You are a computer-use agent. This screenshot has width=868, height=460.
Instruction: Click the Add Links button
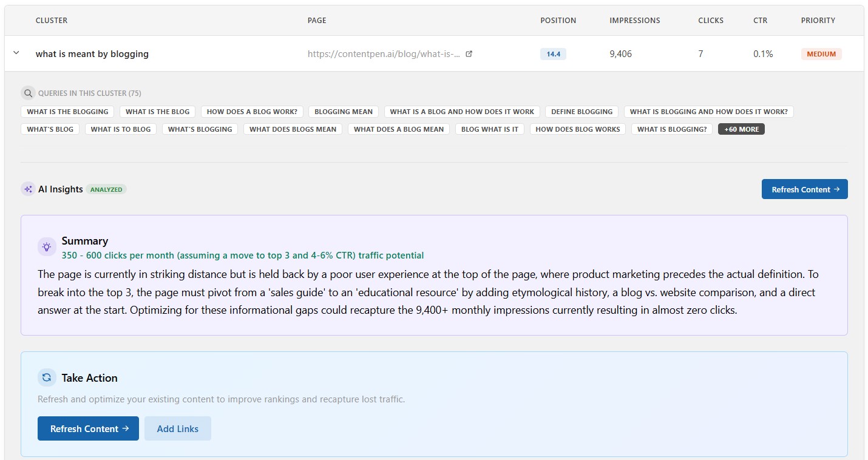tap(177, 428)
